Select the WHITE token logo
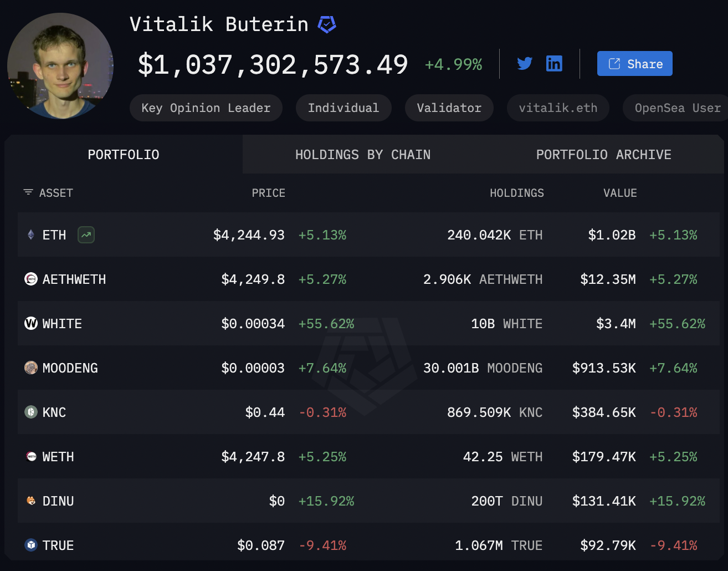This screenshot has height=571, width=728. (x=30, y=323)
